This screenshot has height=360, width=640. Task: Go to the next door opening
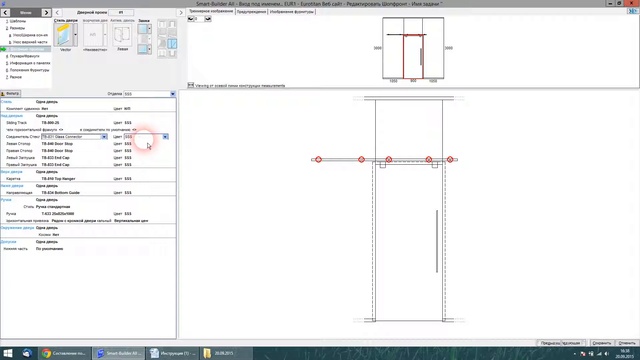pos(181,13)
